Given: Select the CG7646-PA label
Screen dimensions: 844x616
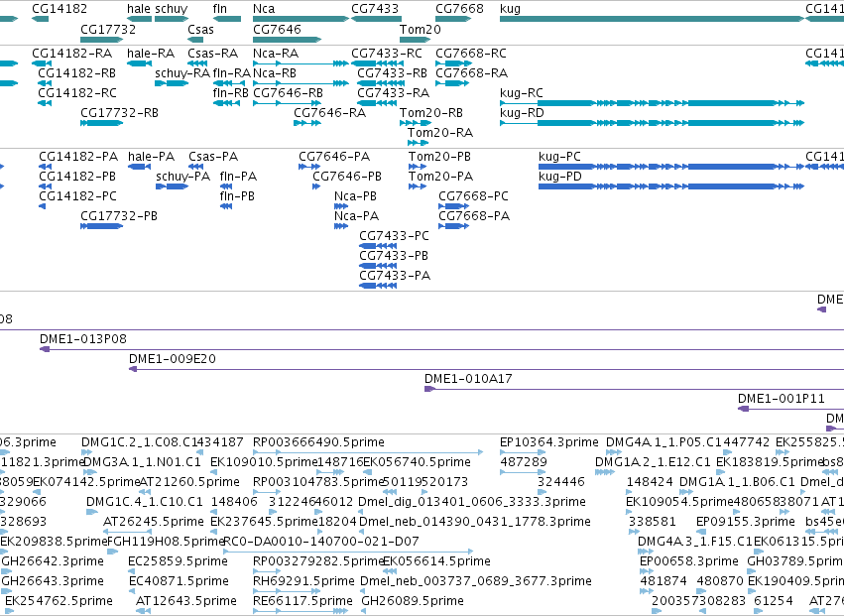Looking at the screenshot, I should [x=334, y=157].
